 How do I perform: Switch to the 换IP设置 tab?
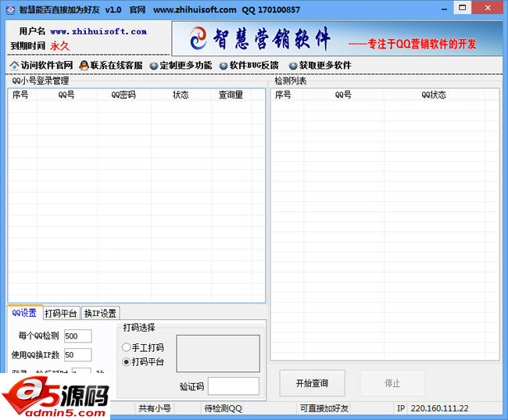pyautogui.click(x=101, y=314)
